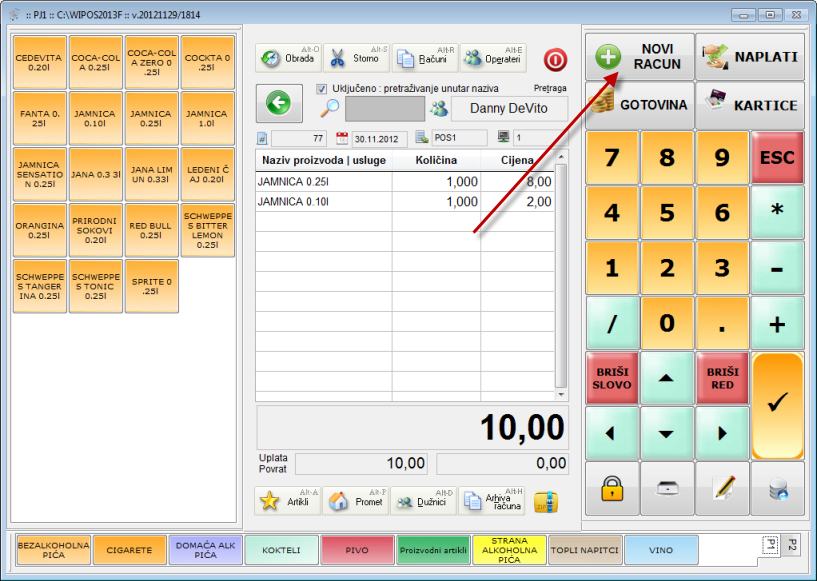Start a new bill with NOVI RACUN
Screen dimensions: 817x581
[x=639, y=57]
